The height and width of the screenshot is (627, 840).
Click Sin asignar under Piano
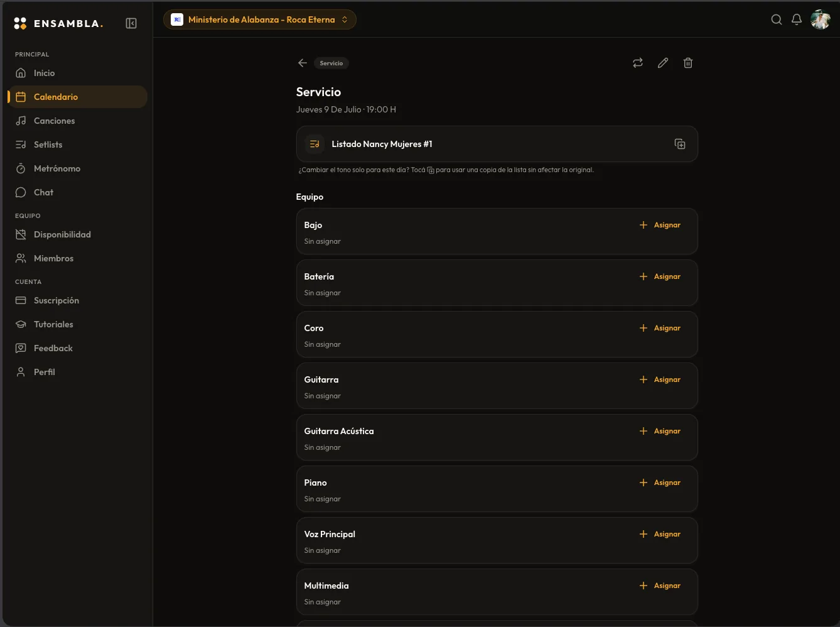(323, 499)
